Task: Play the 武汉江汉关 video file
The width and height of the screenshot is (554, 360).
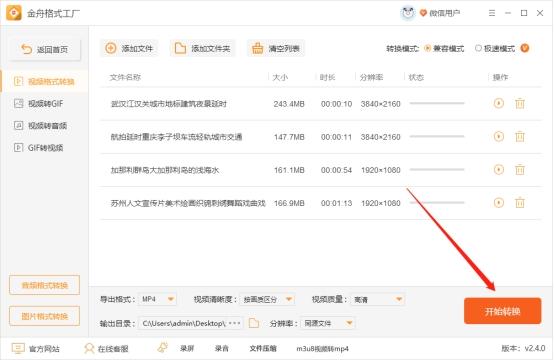Action: (499, 103)
